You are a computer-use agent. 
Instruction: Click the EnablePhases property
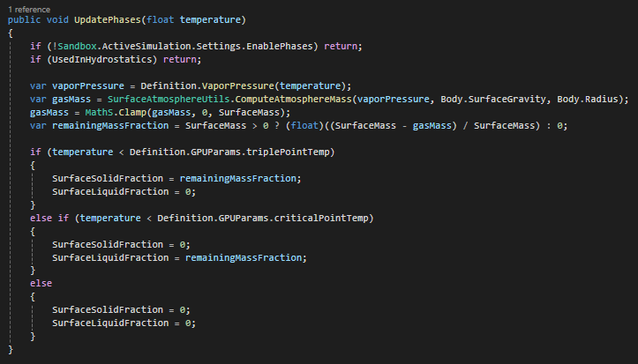(x=281, y=46)
